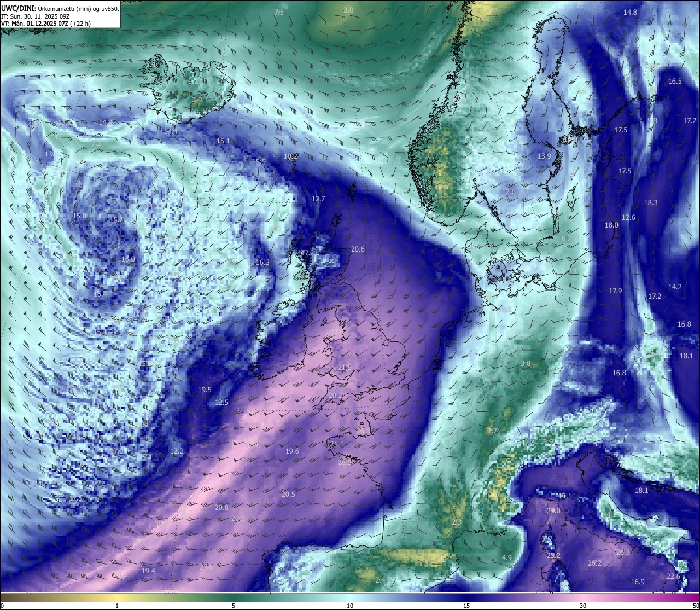Viewport: 700px width, 610px height.
Task: Click the VT Mán. 01.12.2025 07Z line
Action: [x=46, y=24]
